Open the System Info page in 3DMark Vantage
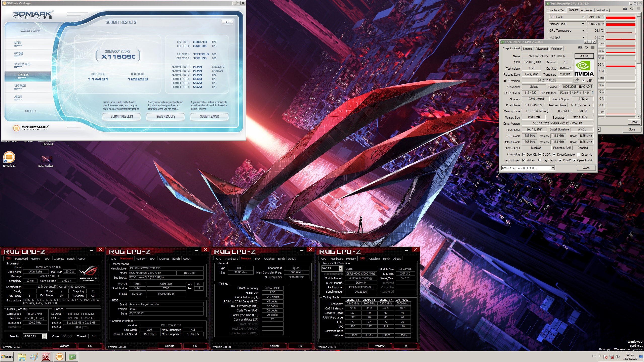Viewport: 644px width, 362px height. [22, 65]
